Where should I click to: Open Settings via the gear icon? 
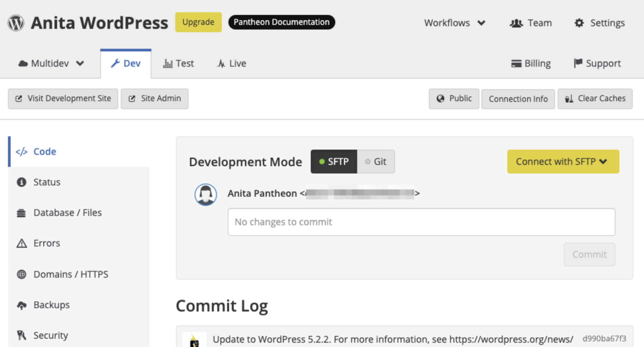[x=579, y=23]
